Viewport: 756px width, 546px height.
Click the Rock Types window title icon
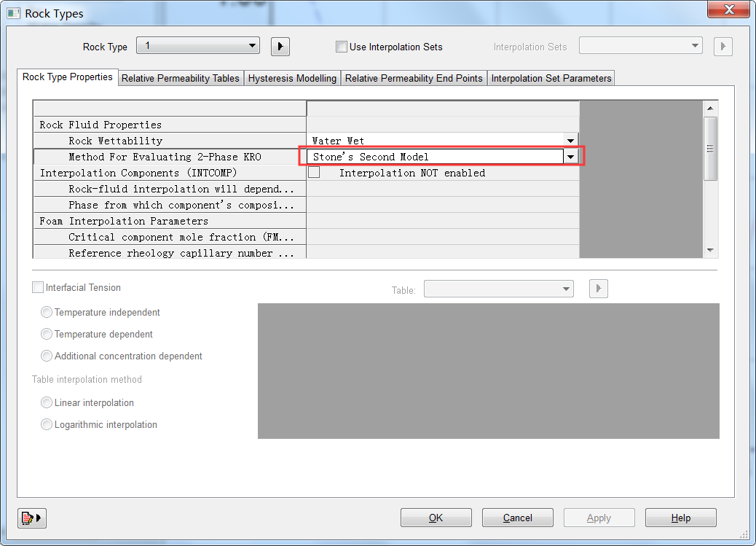coord(13,13)
